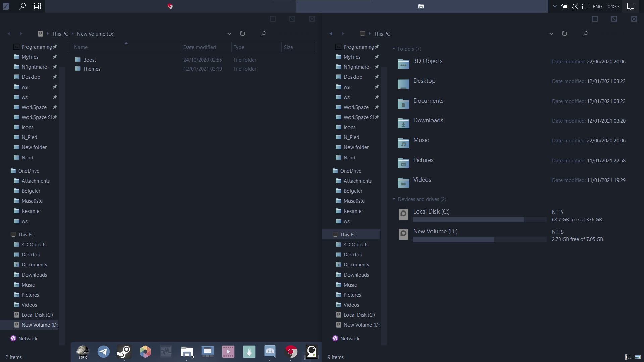
Task: Open the Themes folder in file list
Action: click(x=92, y=69)
